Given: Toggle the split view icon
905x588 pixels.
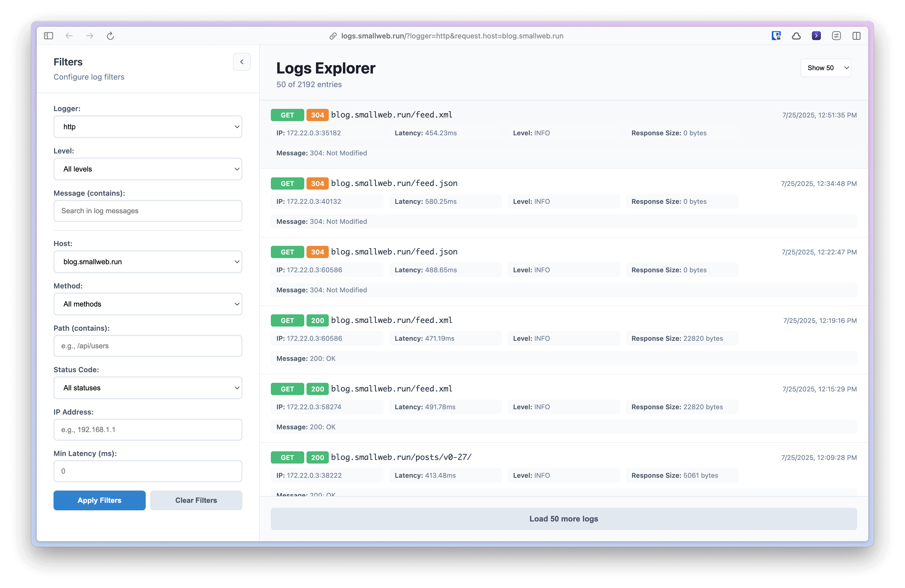Looking at the screenshot, I should pos(856,36).
